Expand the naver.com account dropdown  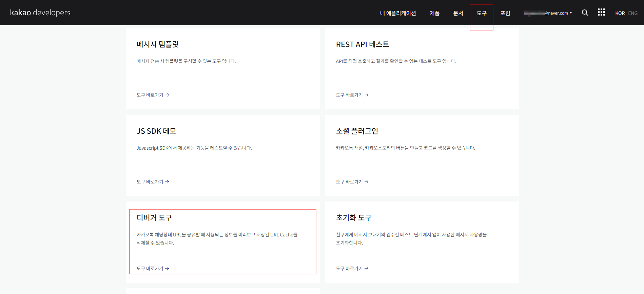(548, 13)
